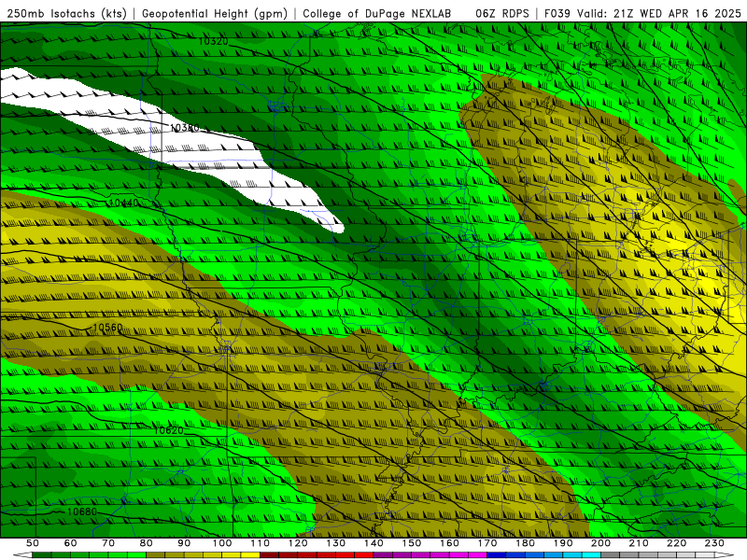Click the 120 value on the color scale
Screen dimensions: 747x560
[298, 543]
